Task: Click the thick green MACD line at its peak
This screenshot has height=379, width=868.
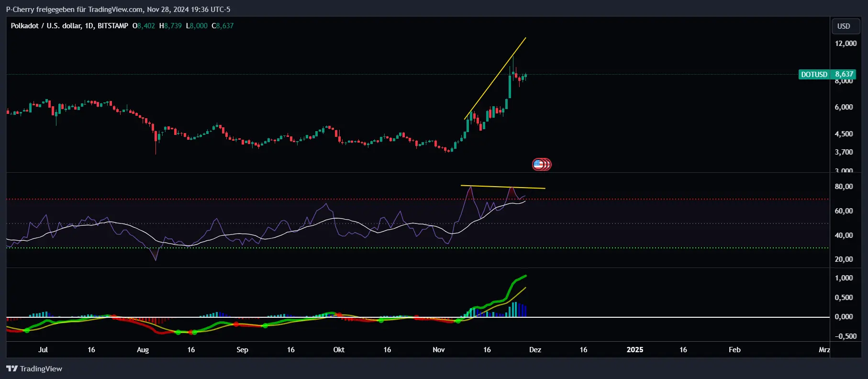Action: (525, 276)
